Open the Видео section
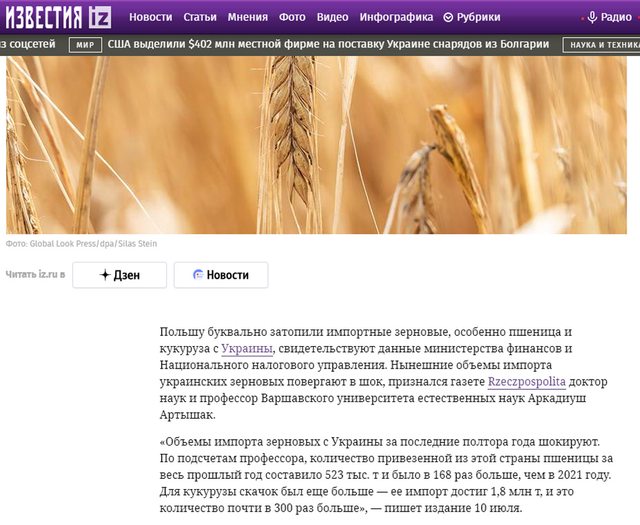 click(333, 17)
